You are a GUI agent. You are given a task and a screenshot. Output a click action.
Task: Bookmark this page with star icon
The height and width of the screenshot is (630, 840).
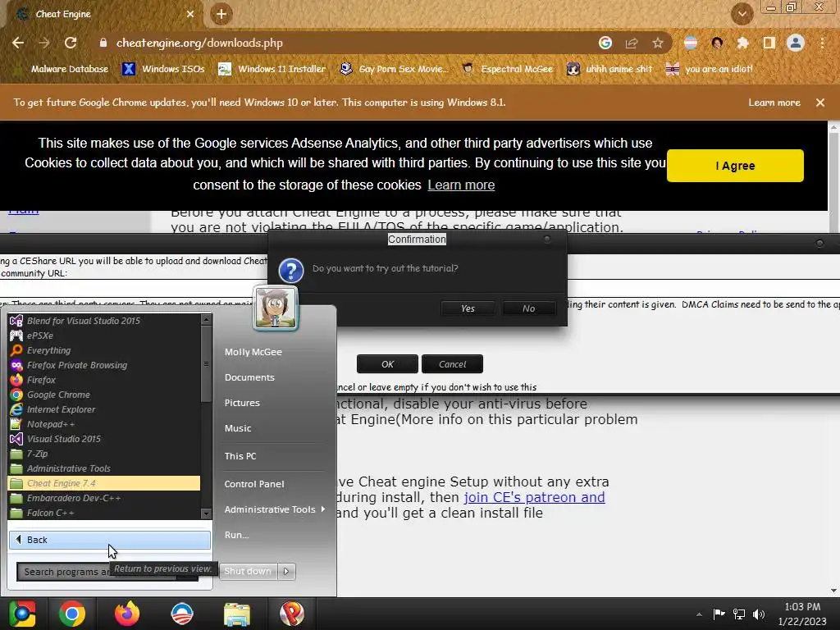click(x=658, y=43)
